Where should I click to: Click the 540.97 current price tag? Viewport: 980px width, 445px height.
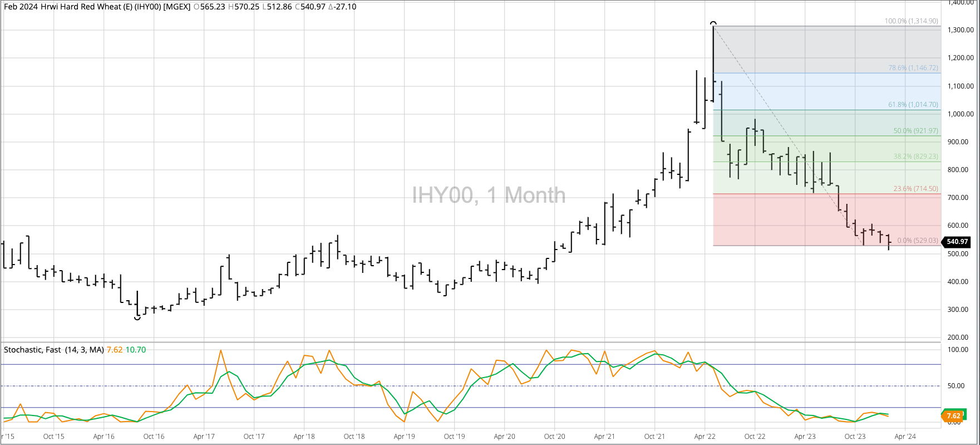tap(957, 242)
